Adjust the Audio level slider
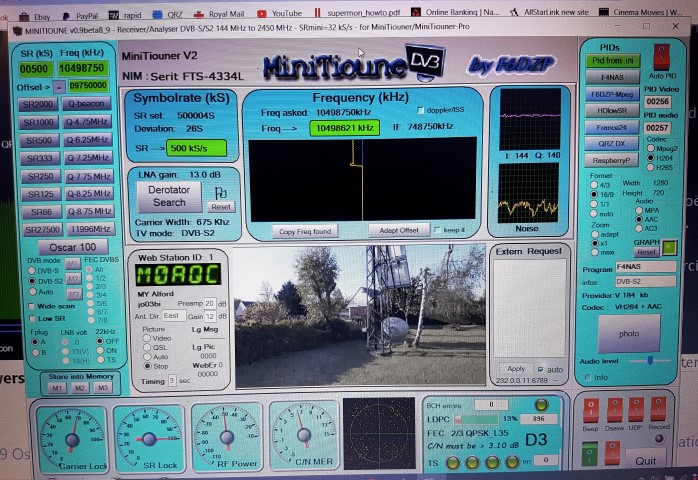Viewport: 698px width, 480px height. [x=650, y=360]
